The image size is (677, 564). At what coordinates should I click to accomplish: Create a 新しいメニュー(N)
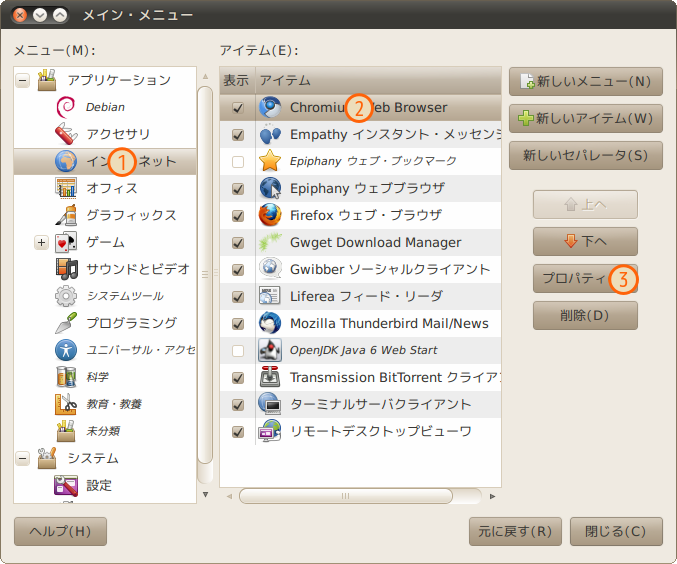click(x=585, y=81)
